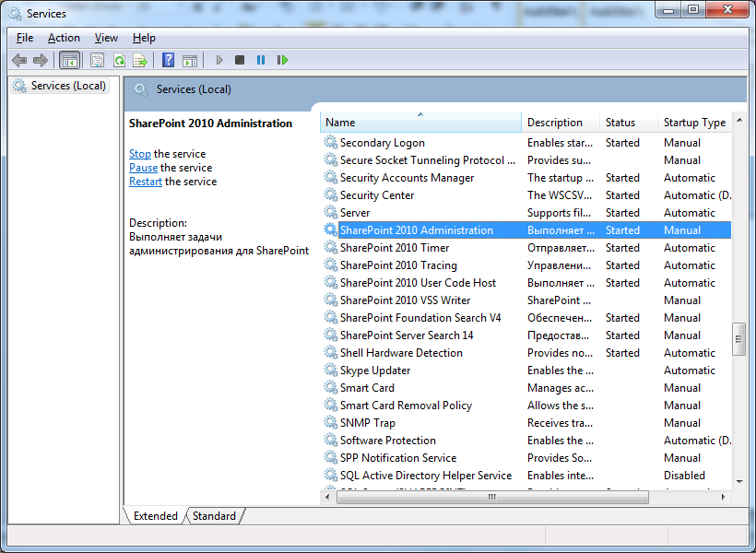Click gear icon beside SharePoint 2010 Tracing
This screenshot has height=553, width=756.
[331, 265]
